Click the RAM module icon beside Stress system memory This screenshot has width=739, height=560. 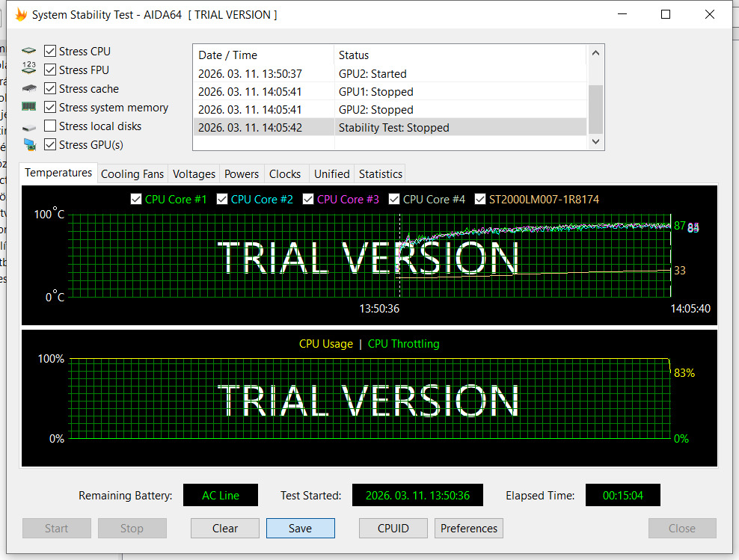(28, 107)
